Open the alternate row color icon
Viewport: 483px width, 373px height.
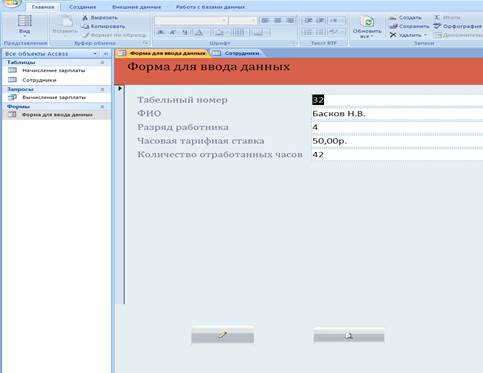point(258,33)
